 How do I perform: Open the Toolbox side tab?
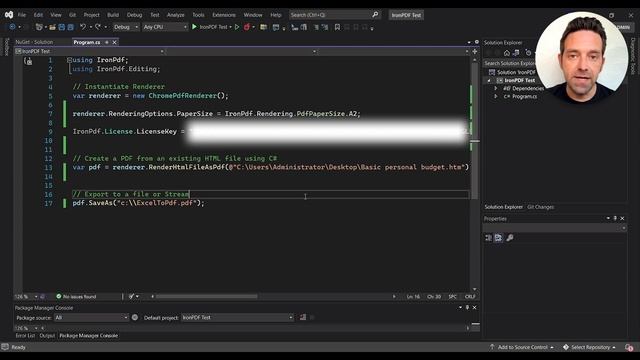[7, 47]
